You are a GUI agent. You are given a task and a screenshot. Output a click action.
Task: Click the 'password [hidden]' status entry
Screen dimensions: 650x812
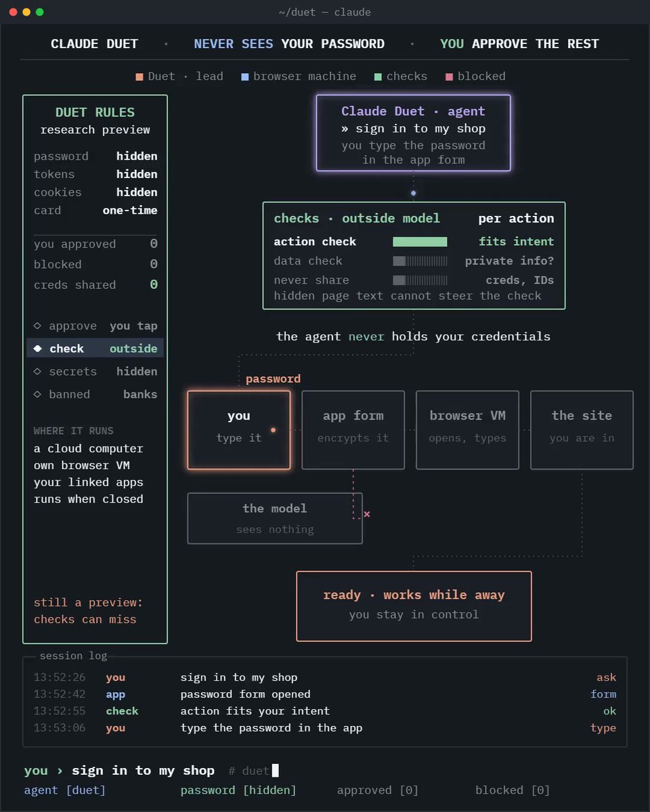click(238, 790)
